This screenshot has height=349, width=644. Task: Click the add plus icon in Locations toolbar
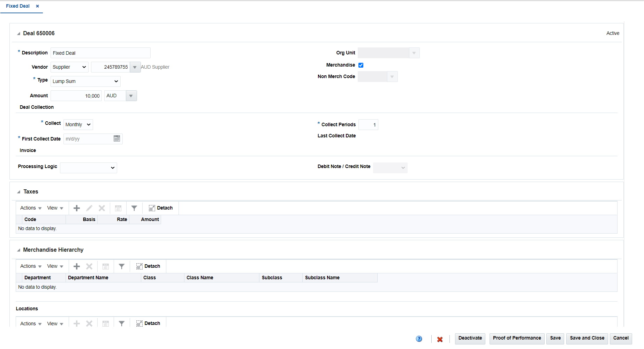pyautogui.click(x=77, y=324)
